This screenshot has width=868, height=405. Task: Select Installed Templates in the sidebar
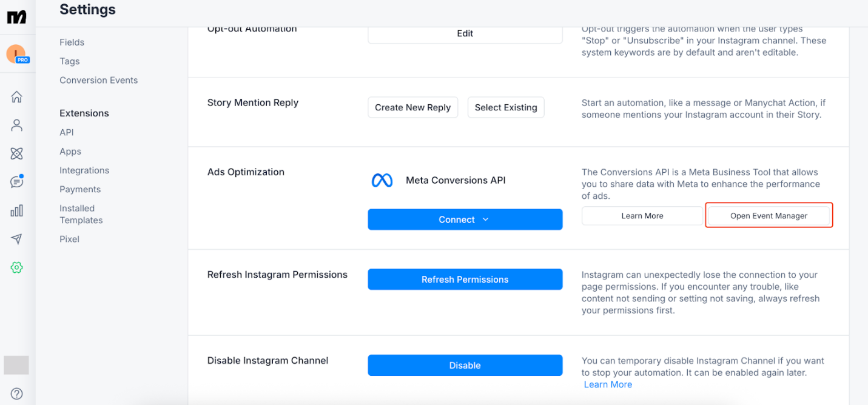[x=81, y=214]
